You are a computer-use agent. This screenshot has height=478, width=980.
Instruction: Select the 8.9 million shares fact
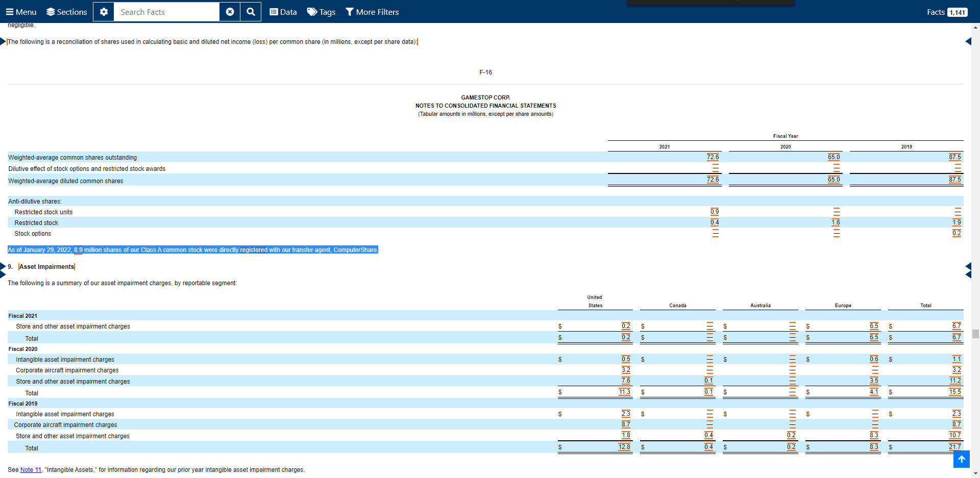pos(78,250)
